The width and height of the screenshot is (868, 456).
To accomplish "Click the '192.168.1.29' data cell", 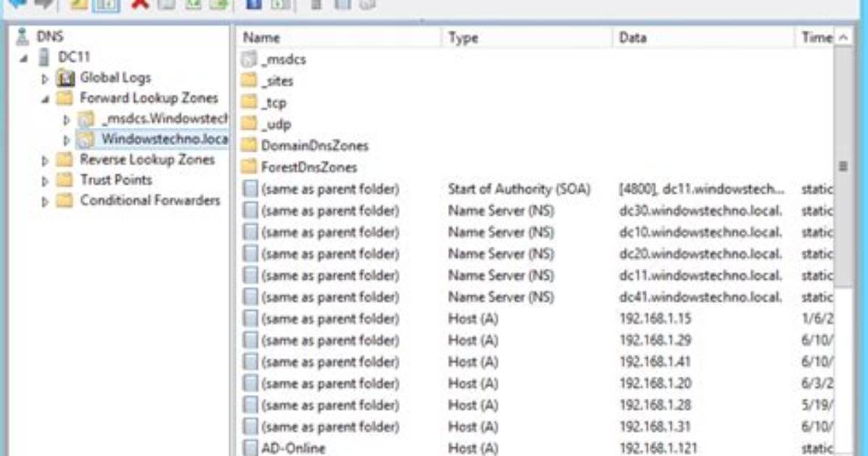I will point(655,341).
